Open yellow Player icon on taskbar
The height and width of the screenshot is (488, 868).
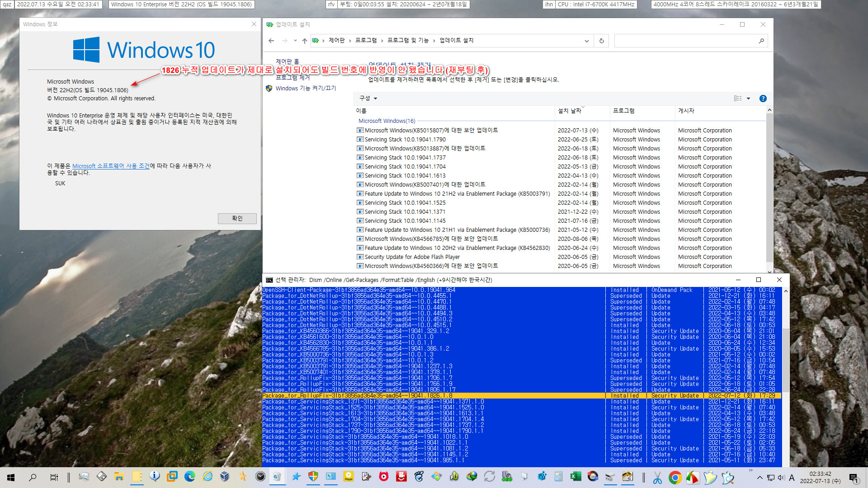tap(349, 477)
